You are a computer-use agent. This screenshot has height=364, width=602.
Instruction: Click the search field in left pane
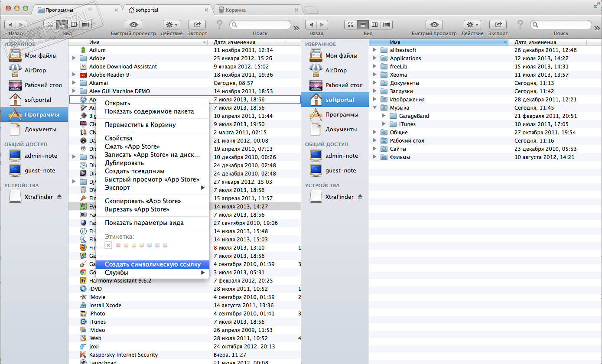(x=260, y=25)
